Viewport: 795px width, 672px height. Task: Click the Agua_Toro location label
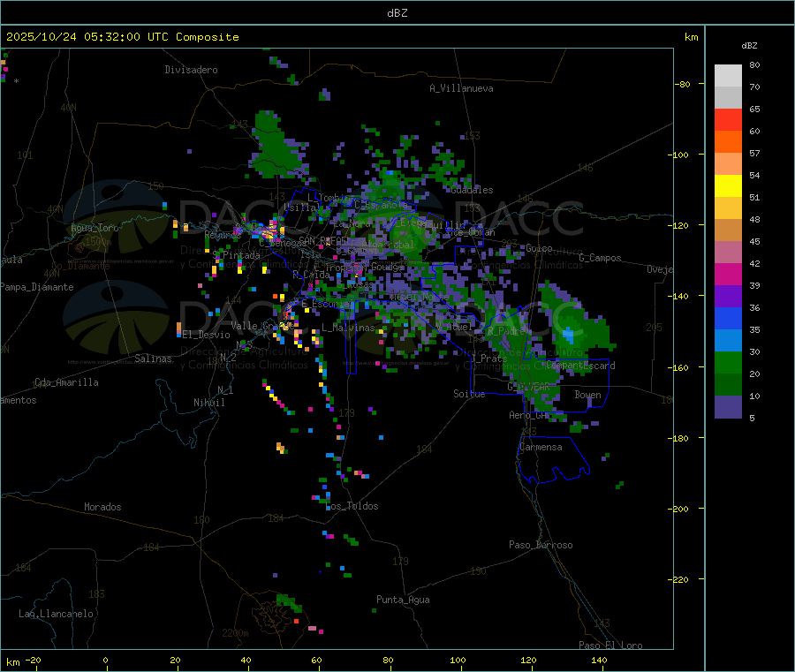[95, 228]
